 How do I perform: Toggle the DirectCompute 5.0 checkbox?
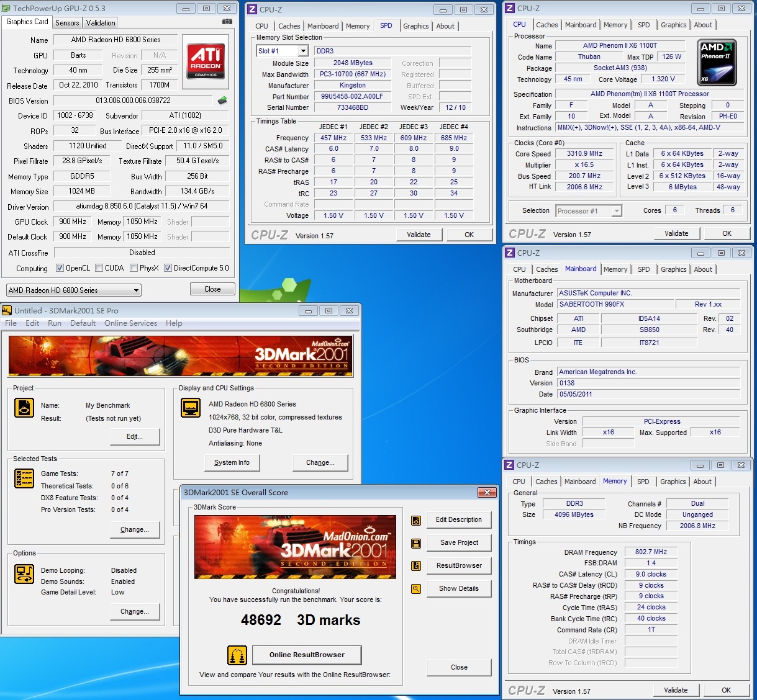168,268
